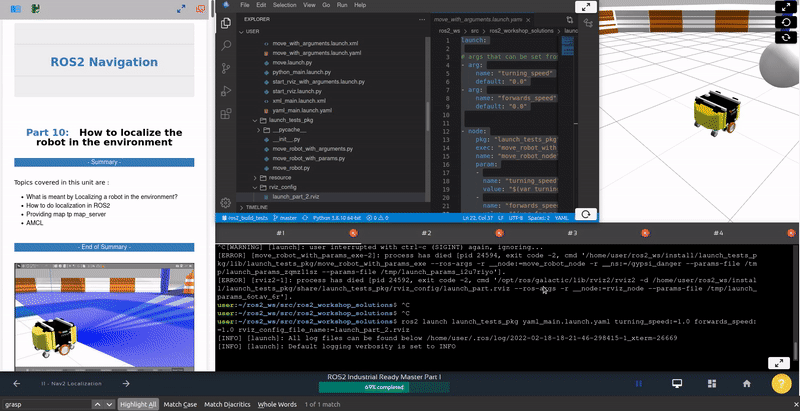Screen dimensions: 800x411
Task: Toggle Match Diacritics in find bar
Action: tap(227, 404)
